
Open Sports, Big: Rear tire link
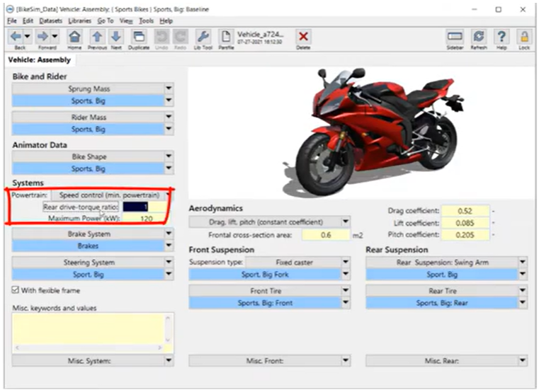pos(442,303)
